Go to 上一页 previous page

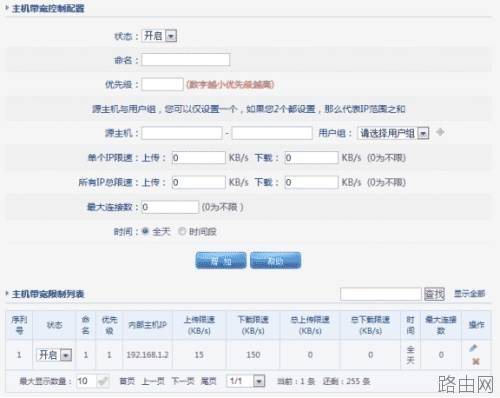click(153, 381)
